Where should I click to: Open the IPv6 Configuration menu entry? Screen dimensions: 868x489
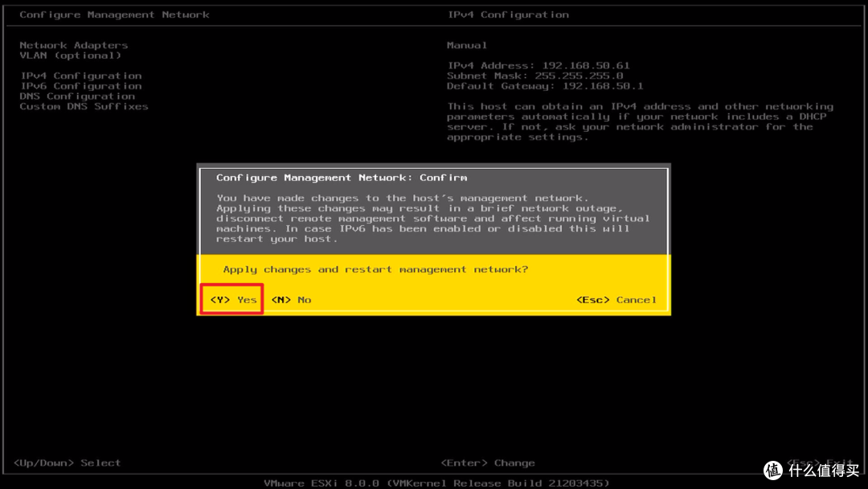coord(80,86)
